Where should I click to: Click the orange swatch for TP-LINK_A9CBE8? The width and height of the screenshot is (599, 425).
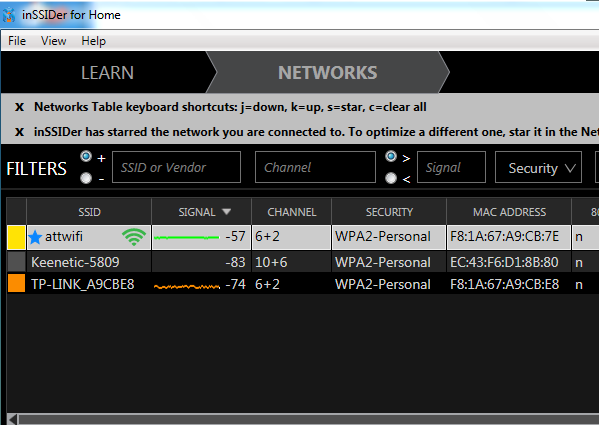16,284
